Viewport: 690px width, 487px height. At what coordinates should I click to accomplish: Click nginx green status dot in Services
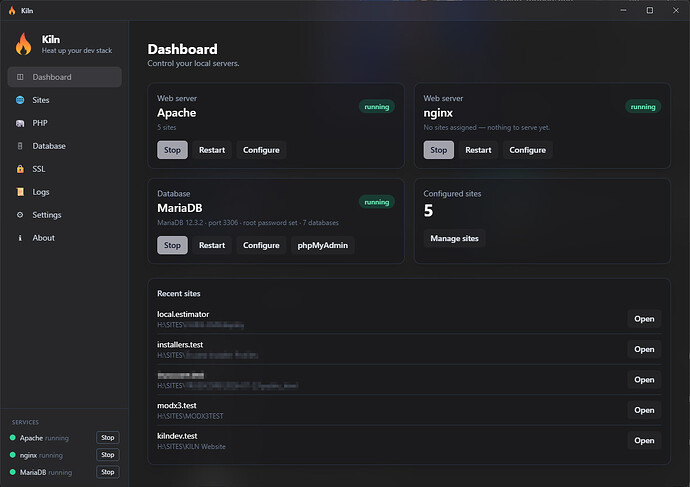point(13,455)
